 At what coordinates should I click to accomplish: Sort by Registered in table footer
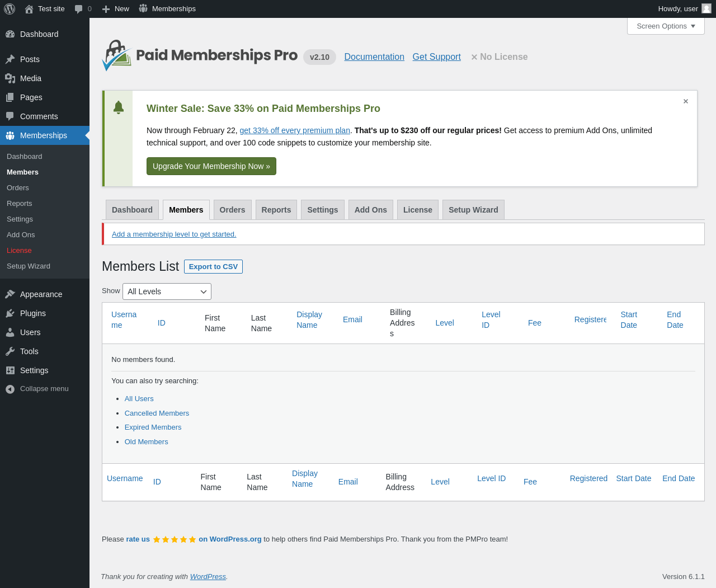[x=588, y=478]
